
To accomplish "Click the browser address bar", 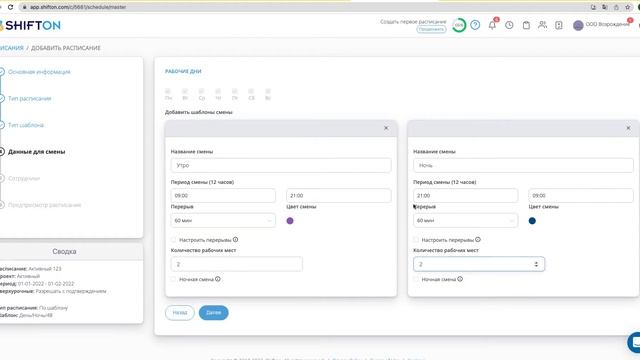I will [302, 7].
